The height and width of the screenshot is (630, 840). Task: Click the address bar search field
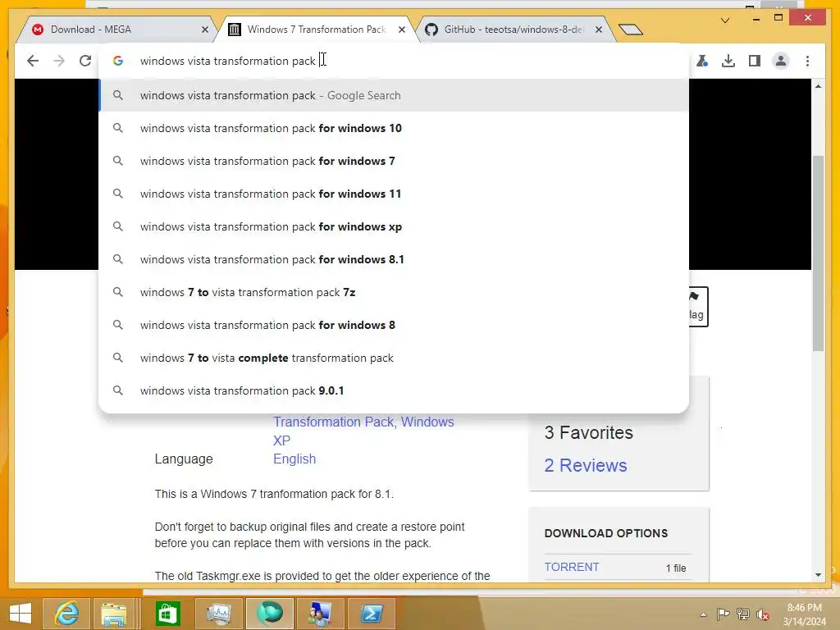point(394,61)
